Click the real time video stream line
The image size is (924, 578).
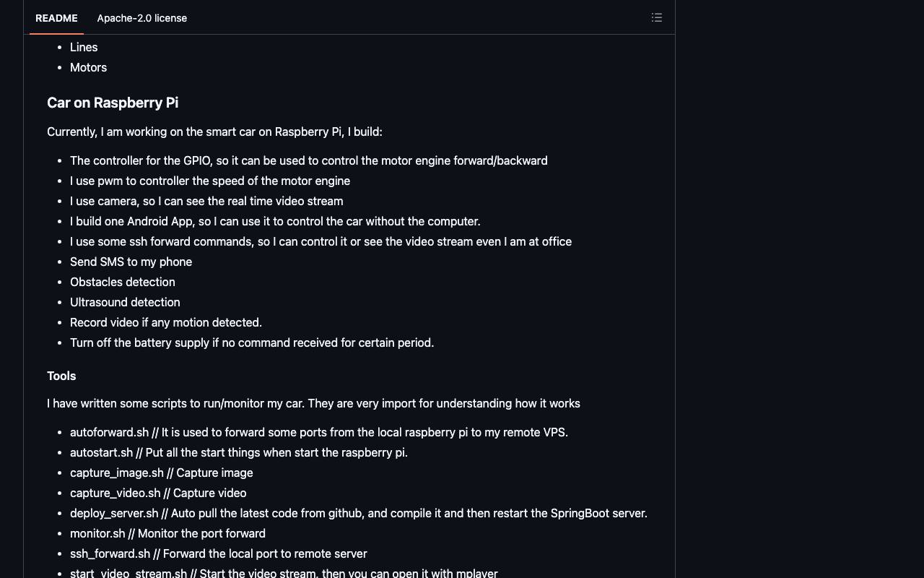pos(206,201)
